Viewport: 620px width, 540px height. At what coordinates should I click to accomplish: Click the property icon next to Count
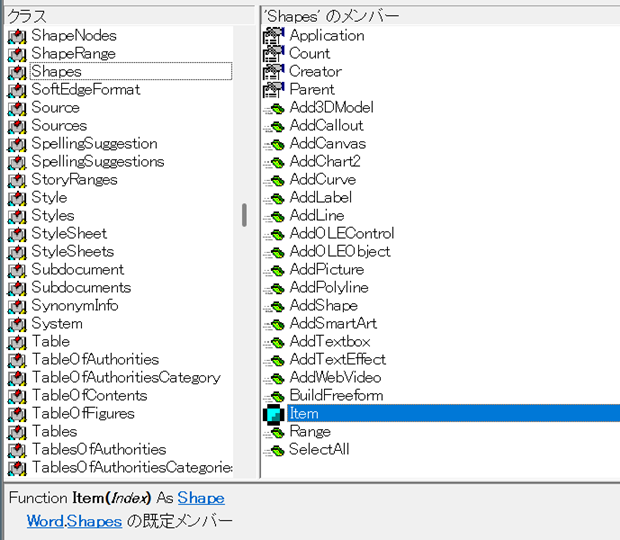(x=274, y=54)
